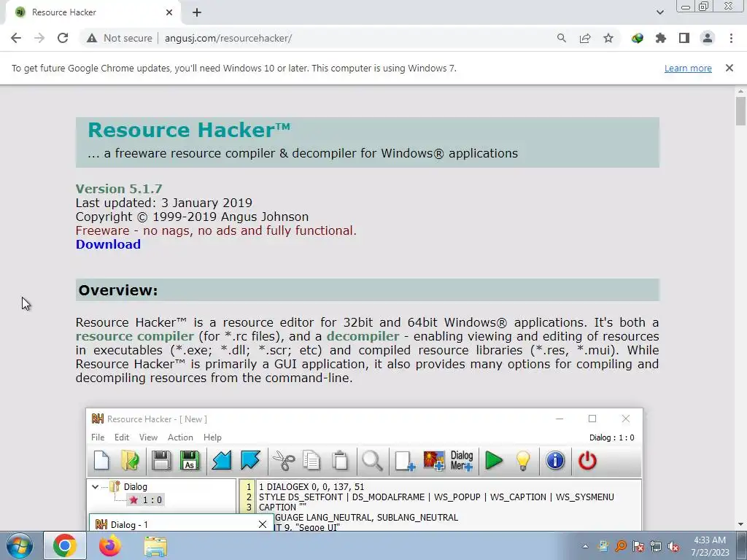Click the Learn more link
This screenshot has width=747, height=560.
[x=688, y=68]
